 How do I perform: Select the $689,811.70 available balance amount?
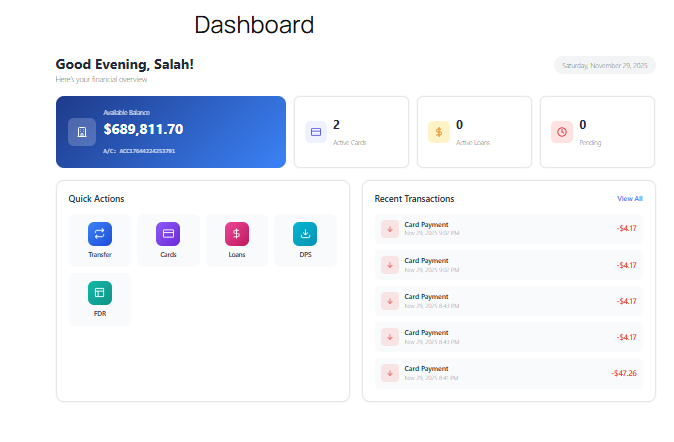coord(143,129)
